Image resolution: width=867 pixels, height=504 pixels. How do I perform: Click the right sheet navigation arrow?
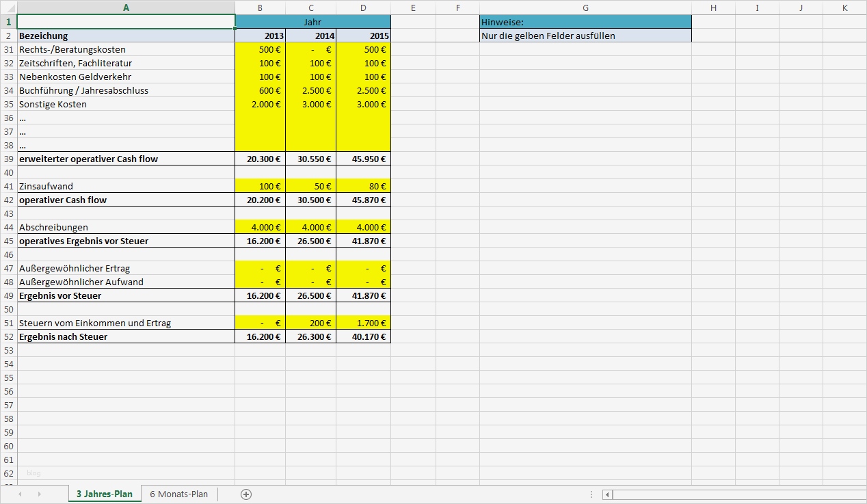click(x=39, y=494)
